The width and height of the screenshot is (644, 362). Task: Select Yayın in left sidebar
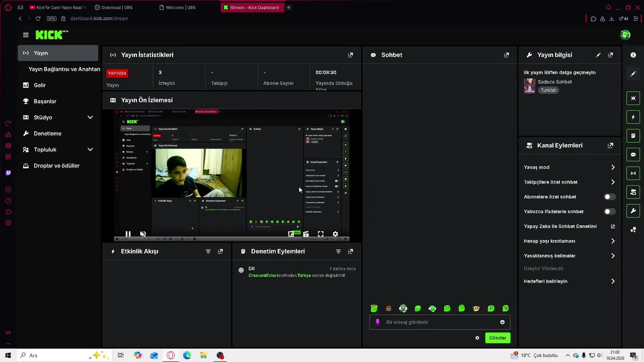click(x=58, y=53)
